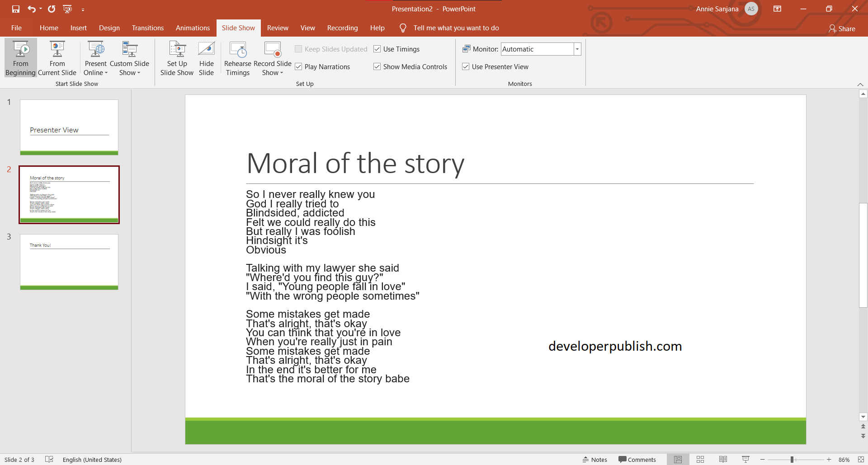Open the Monitor dropdown
This screenshot has width=868, height=465.
(577, 49)
